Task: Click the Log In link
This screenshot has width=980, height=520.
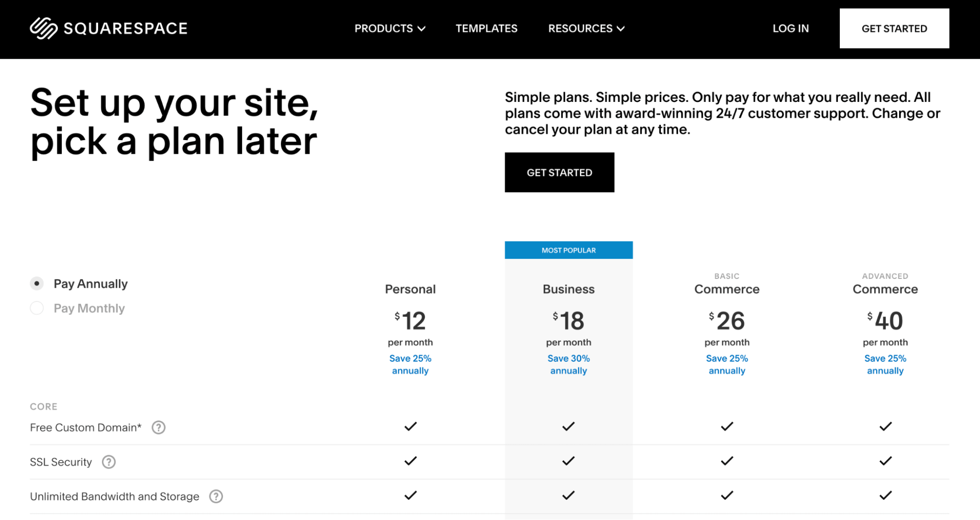Action: pos(790,28)
